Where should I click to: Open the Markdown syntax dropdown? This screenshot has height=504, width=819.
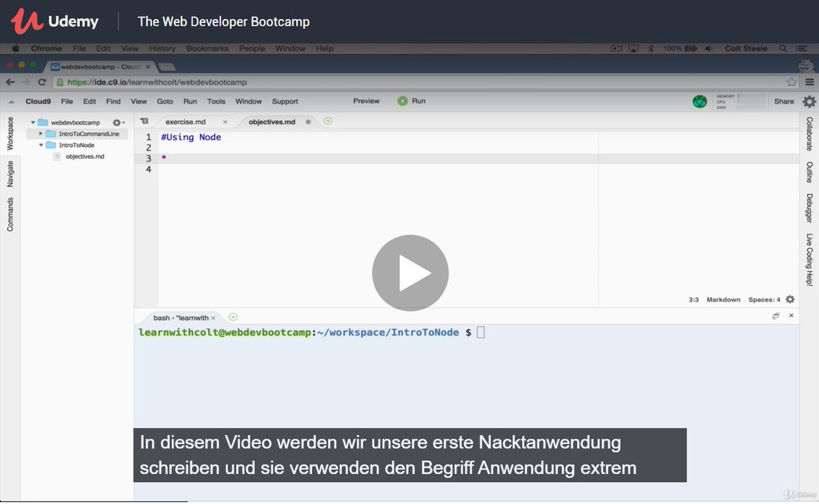pyautogui.click(x=723, y=299)
